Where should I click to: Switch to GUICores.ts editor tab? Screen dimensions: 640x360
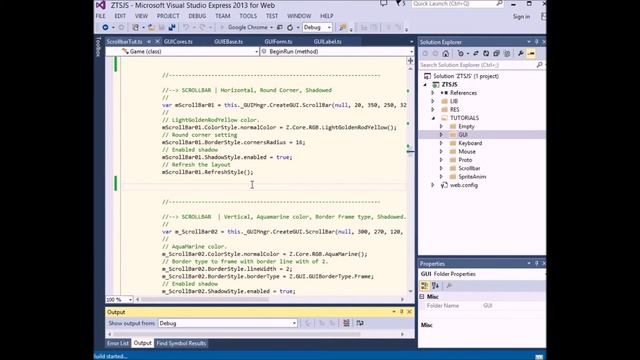[178, 42]
